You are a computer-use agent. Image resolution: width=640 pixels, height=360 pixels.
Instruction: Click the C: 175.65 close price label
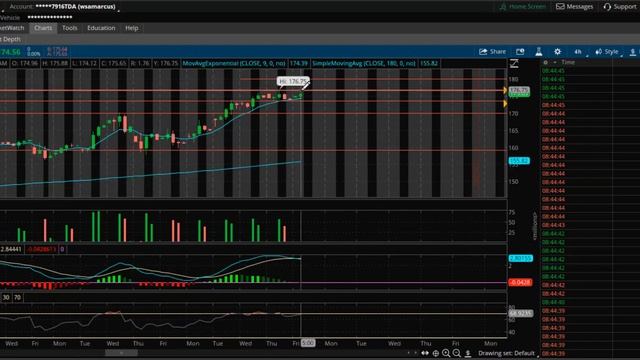click(113, 63)
